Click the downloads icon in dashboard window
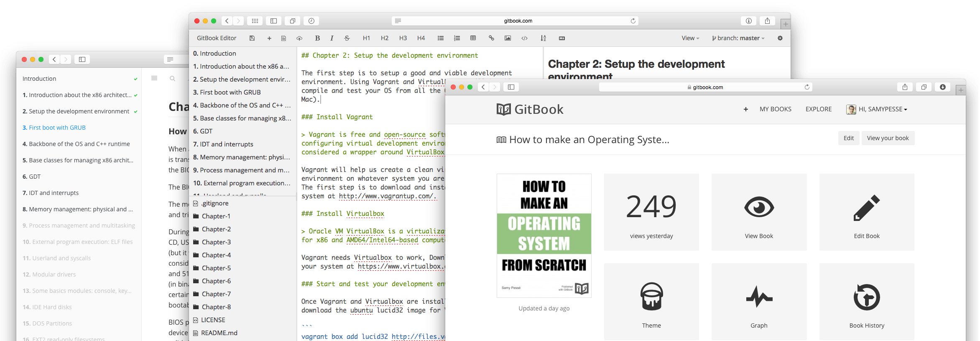The height and width of the screenshot is (341, 980). pyautogui.click(x=943, y=87)
